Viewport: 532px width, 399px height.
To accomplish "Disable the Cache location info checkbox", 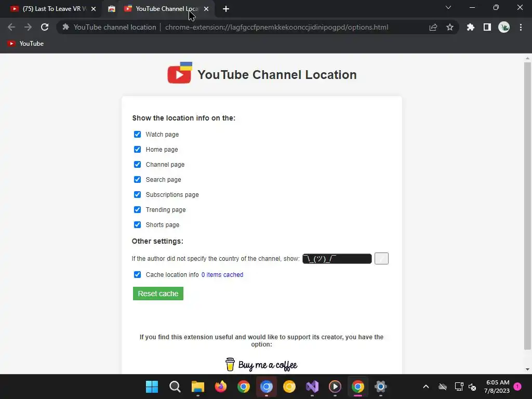I will point(137,274).
